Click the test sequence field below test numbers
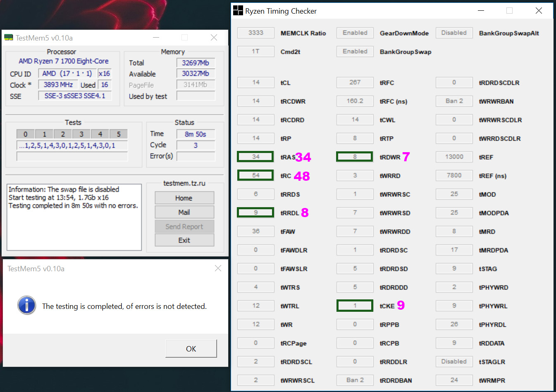The height and width of the screenshot is (392, 556). (72, 146)
